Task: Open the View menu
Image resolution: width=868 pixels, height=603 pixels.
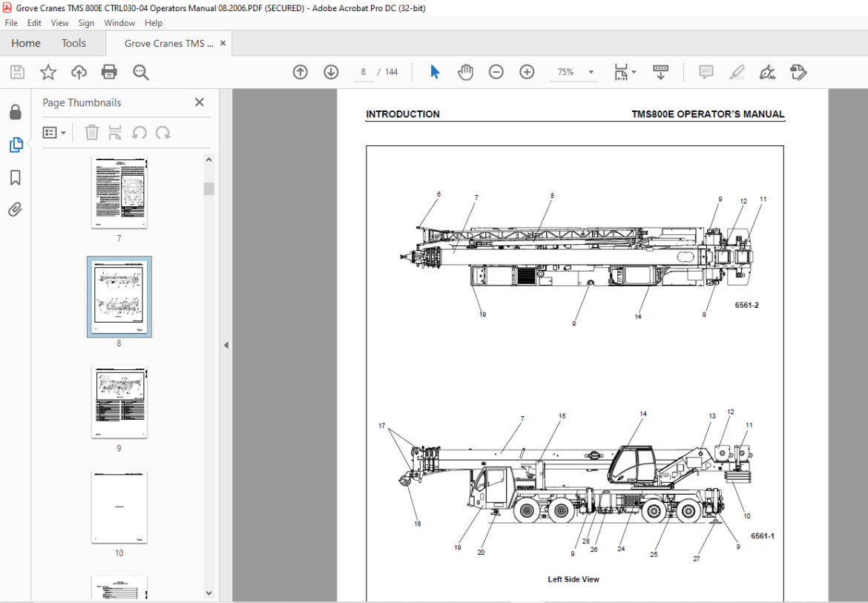Action: [59, 23]
